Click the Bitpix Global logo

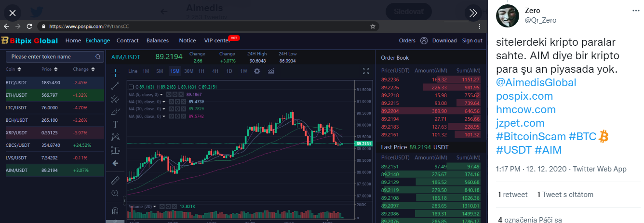[29, 40]
